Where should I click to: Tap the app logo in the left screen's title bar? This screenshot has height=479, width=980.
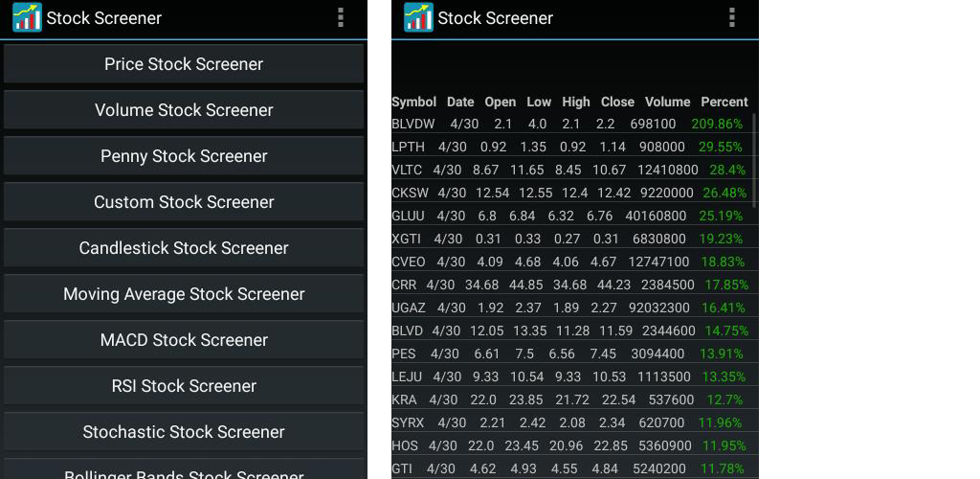tap(27, 18)
